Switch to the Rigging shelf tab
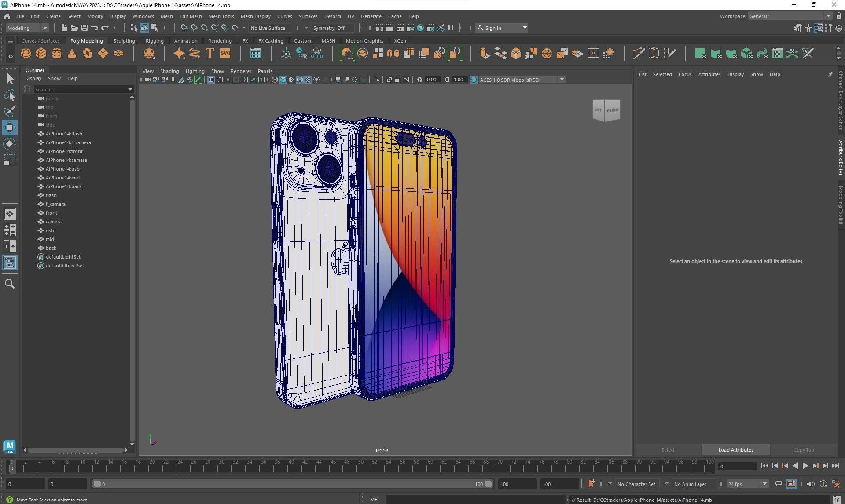The image size is (845, 504). (154, 41)
